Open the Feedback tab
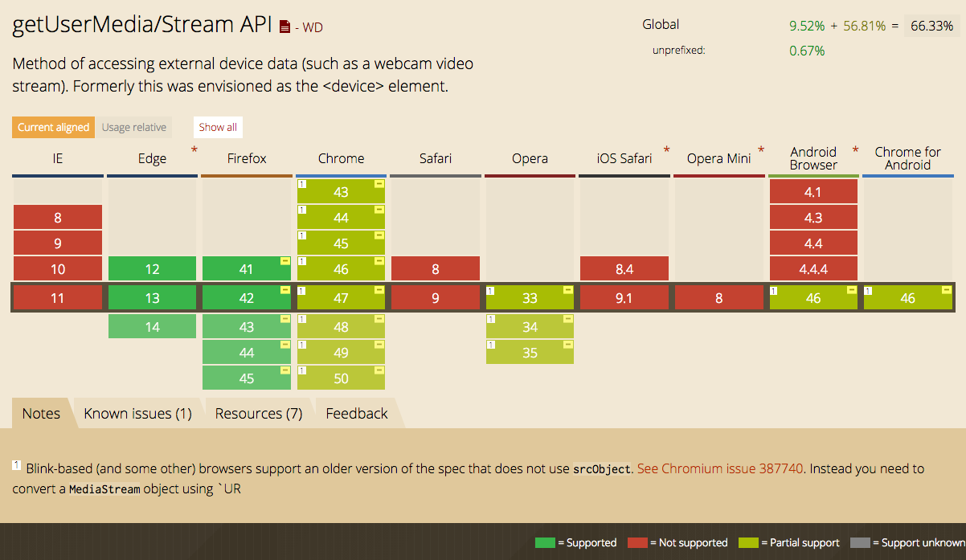Viewport: 966px width, 560px height. 357,413
